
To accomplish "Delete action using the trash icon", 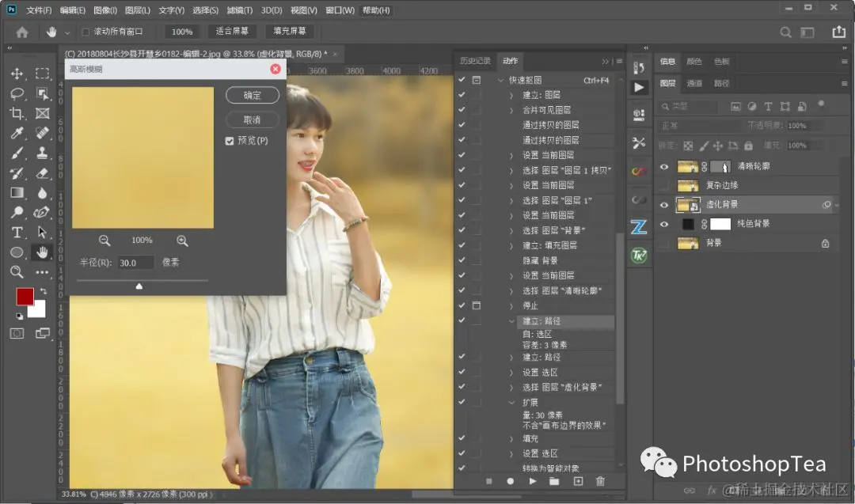I will click(x=600, y=481).
